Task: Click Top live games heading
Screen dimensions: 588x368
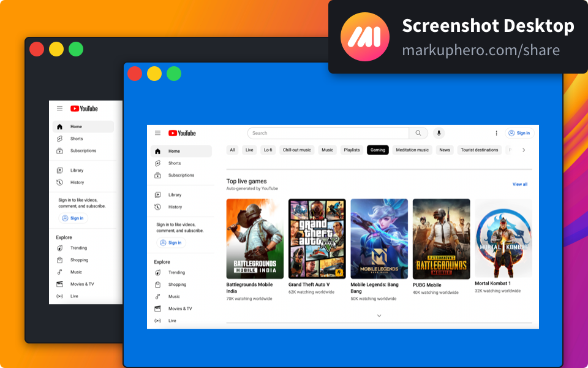Action: pos(246,182)
